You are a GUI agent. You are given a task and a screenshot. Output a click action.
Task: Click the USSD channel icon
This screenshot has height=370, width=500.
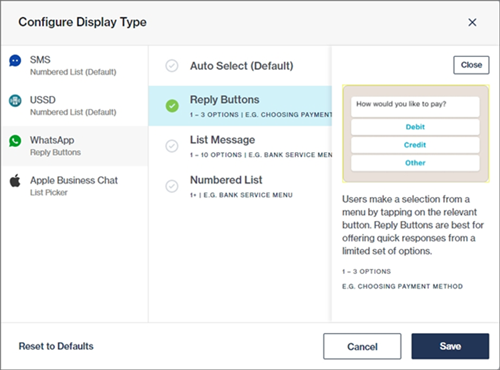pyautogui.click(x=15, y=100)
